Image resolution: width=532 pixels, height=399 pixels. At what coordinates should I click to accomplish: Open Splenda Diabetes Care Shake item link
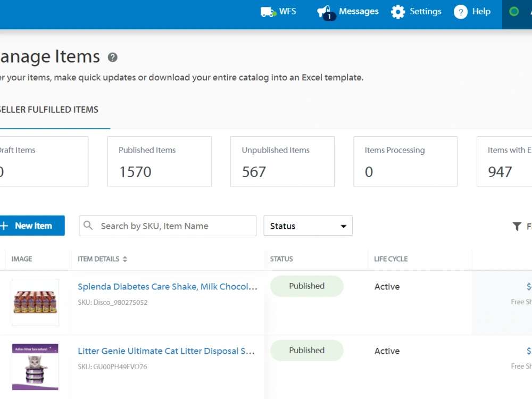tap(167, 287)
